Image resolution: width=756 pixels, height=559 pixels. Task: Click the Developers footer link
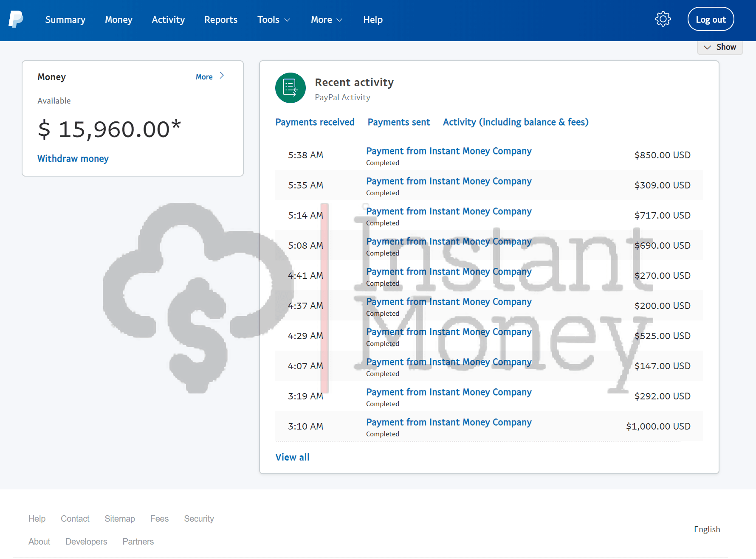pyautogui.click(x=86, y=542)
